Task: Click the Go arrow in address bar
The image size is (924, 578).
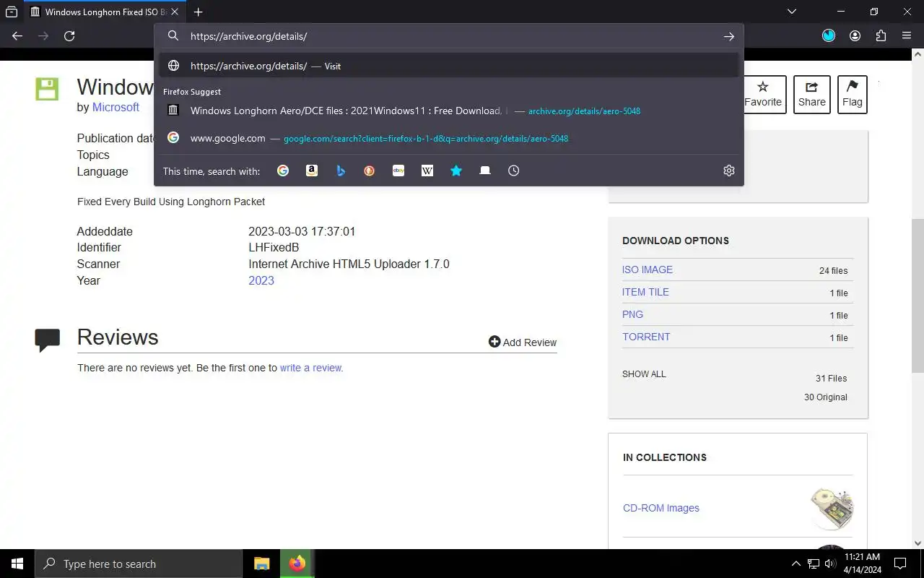Action: [x=729, y=36]
